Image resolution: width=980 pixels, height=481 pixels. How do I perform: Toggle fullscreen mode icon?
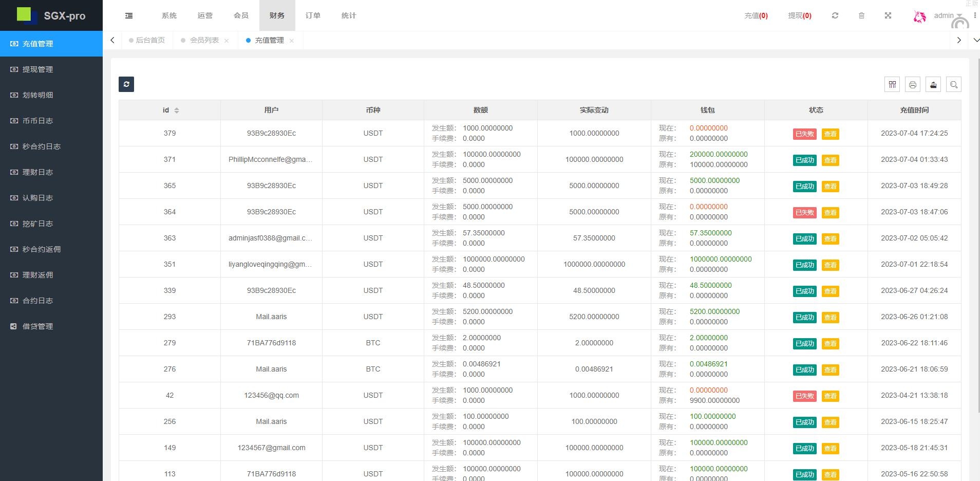coord(888,16)
